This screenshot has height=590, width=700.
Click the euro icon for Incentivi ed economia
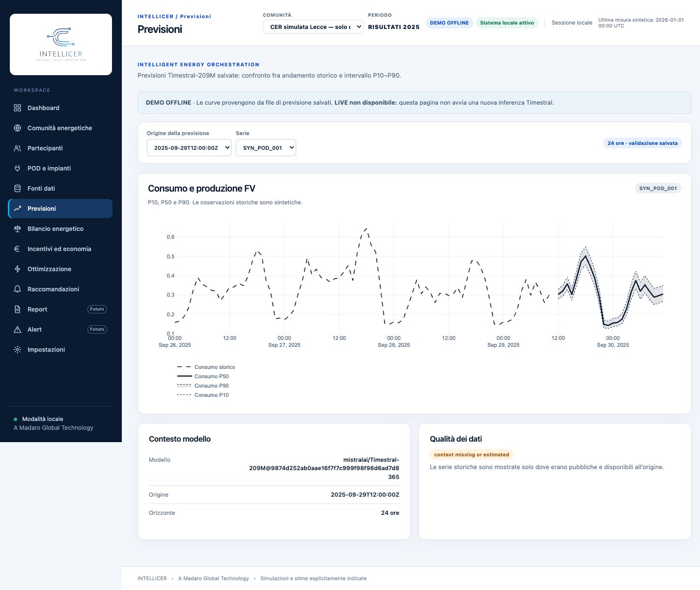pyautogui.click(x=18, y=249)
